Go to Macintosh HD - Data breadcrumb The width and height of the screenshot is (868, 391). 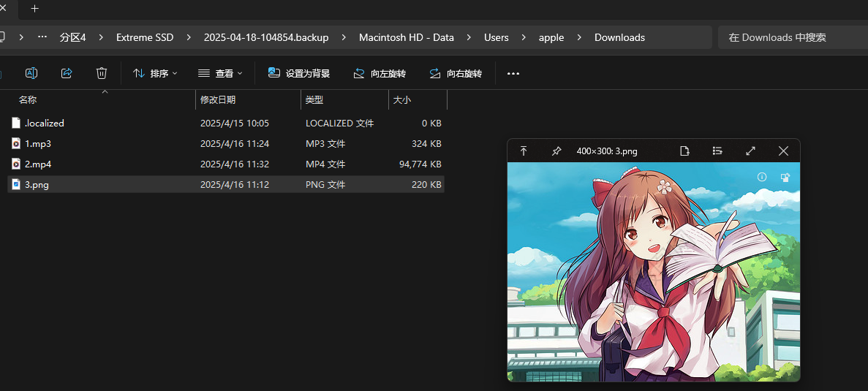407,37
